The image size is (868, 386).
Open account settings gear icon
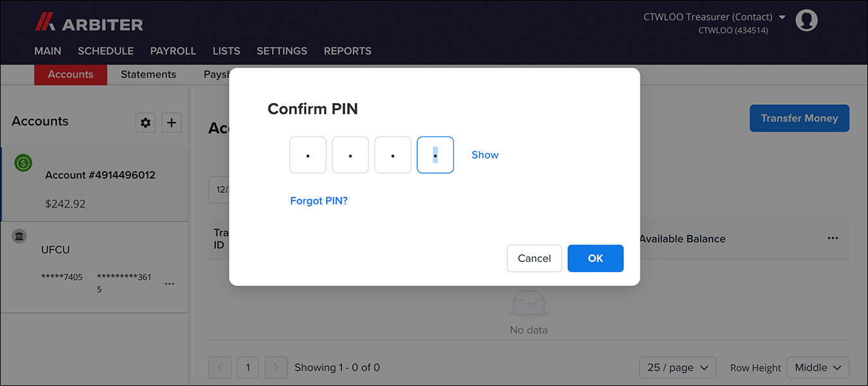pos(145,122)
